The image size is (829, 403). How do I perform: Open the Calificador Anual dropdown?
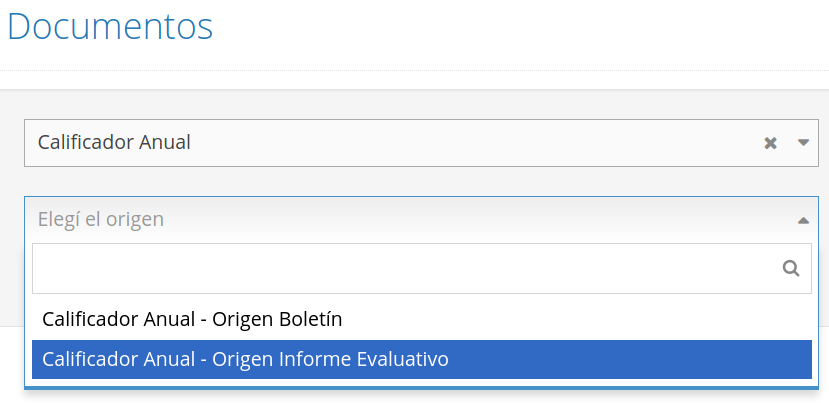click(421, 143)
